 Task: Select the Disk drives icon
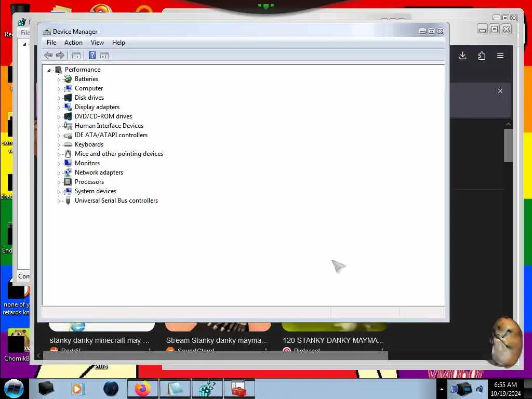tap(68, 97)
